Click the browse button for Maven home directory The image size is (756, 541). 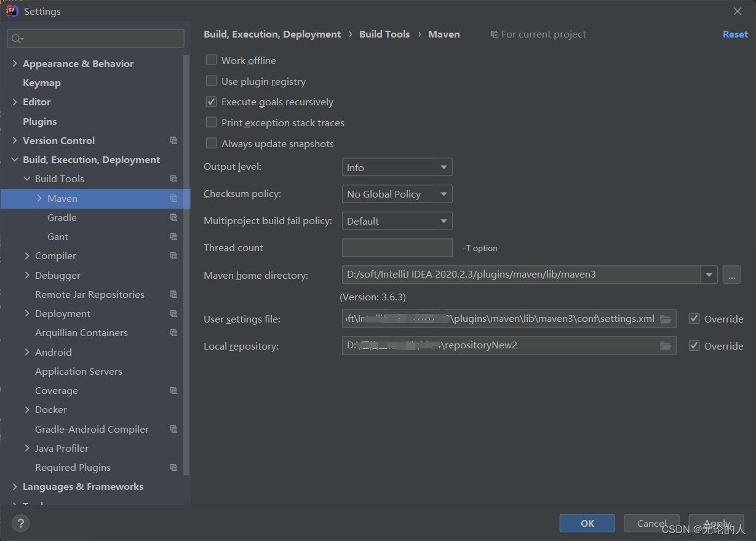pyautogui.click(x=731, y=275)
